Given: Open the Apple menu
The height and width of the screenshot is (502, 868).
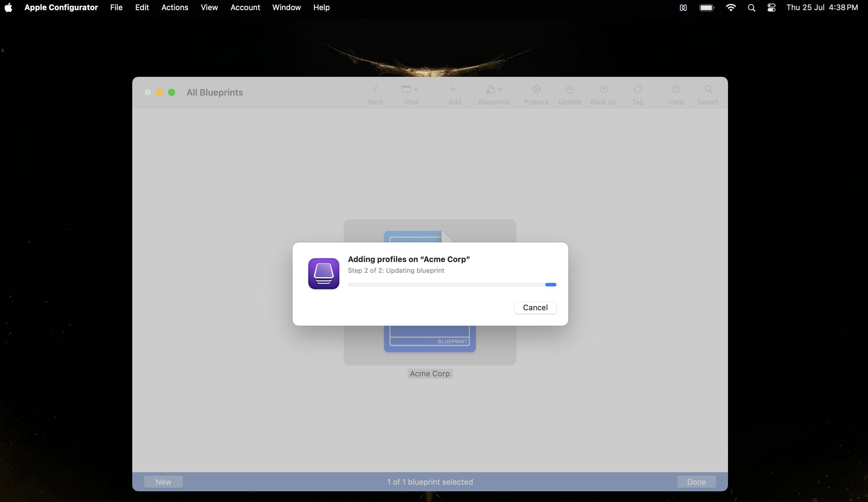Looking at the screenshot, I should [9, 7].
